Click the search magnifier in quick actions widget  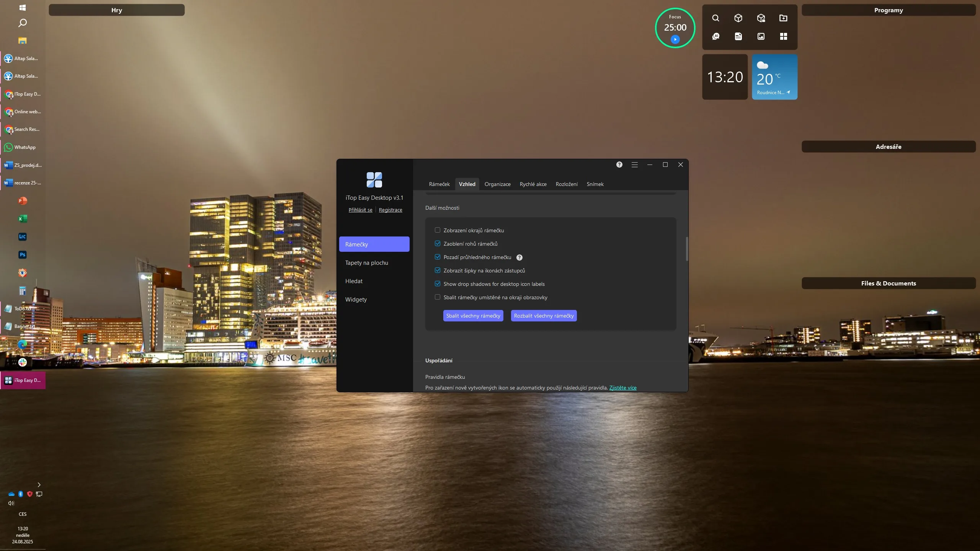pos(715,18)
